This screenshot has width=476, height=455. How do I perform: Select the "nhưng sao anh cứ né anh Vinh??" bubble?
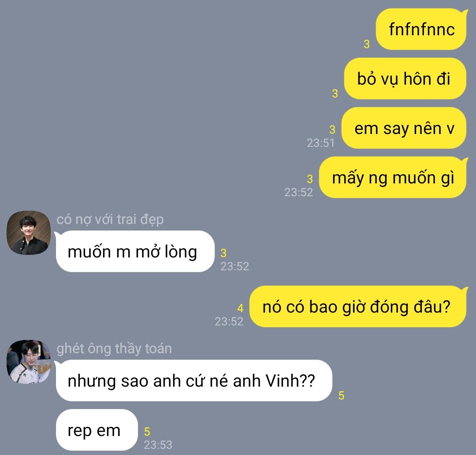193,380
